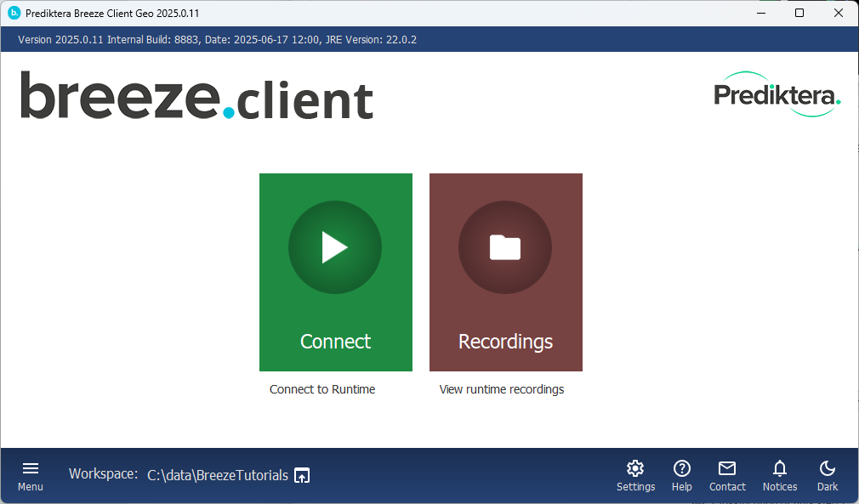Viewport: 859px width, 504px height.
Task: Open Help with the question mark icon
Action: point(681,468)
